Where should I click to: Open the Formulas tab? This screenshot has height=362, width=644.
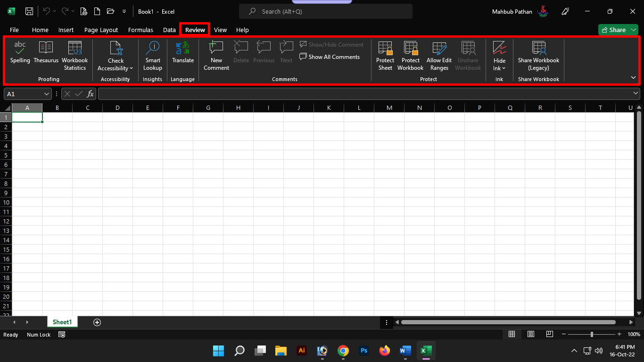click(x=140, y=30)
